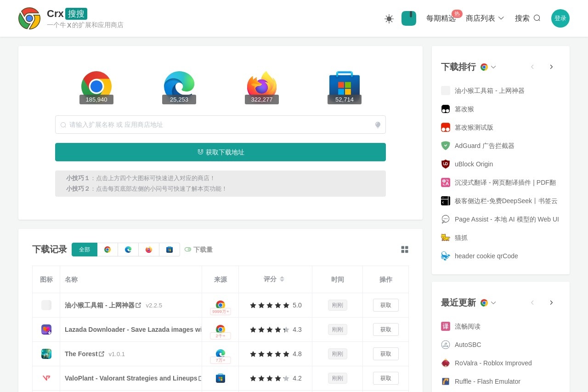Go to next page in 下载排行
Image resolution: width=588 pixels, height=392 pixels.
click(551, 67)
